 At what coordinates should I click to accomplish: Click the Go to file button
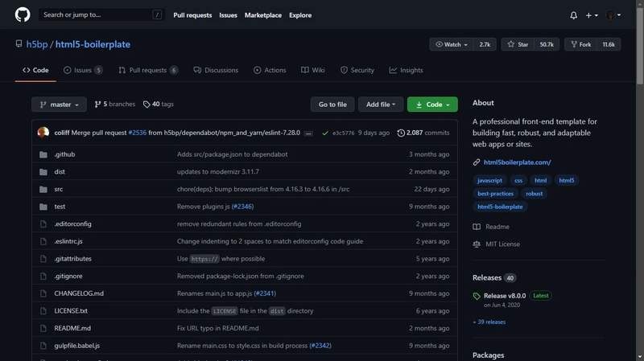point(332,105)
